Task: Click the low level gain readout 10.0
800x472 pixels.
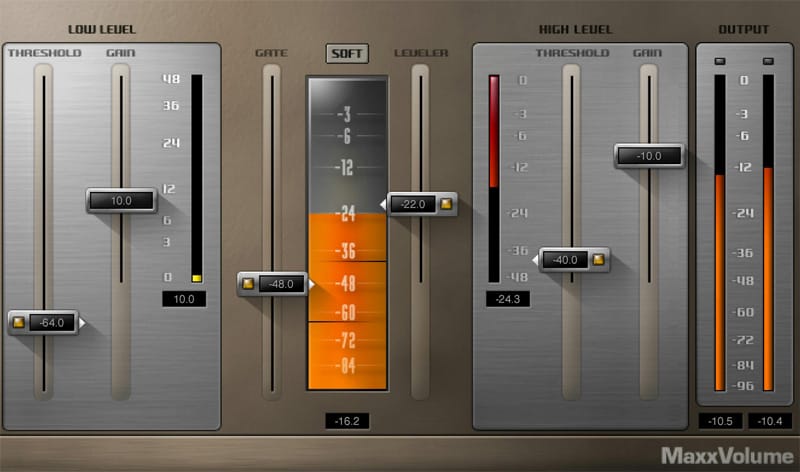Action: pyautogui.click(x=184, y=299)
